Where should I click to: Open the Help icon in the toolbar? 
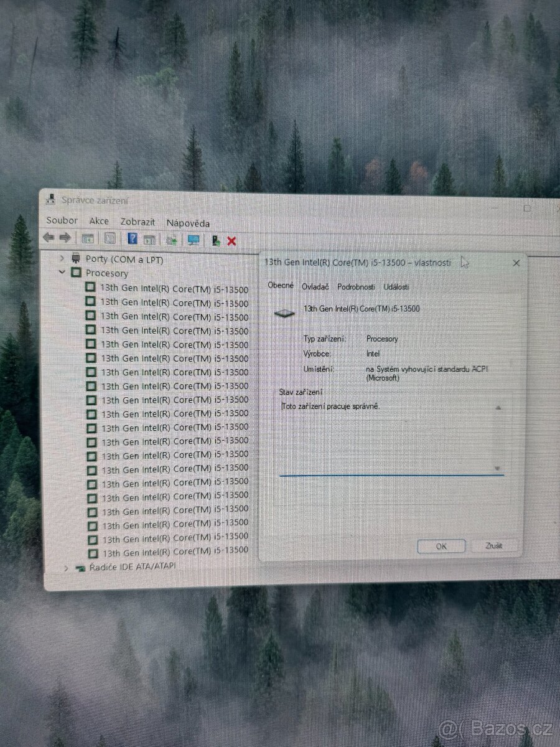click(x=131, y=238)
